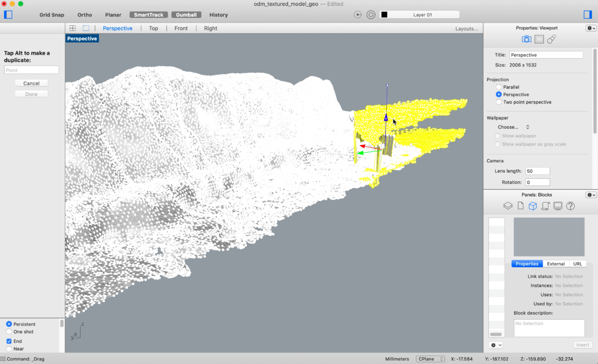This screenshot has height=364, width=598.
Task: Open the Wallpaper Choose dropdown
Action: (x=513, y=127)
